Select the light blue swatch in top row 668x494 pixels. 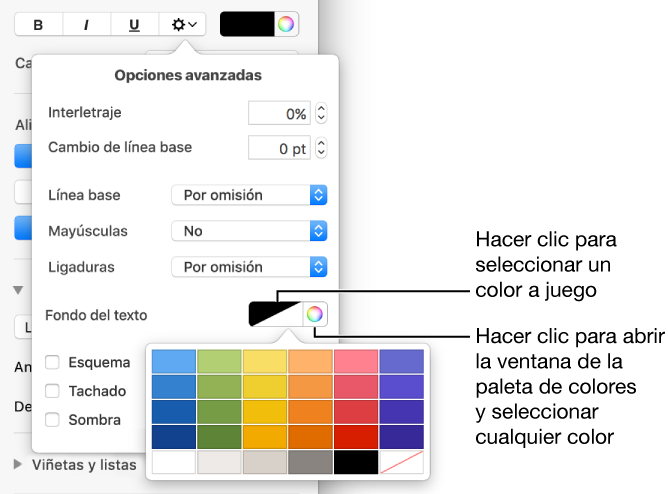click(x=174, y=362)
